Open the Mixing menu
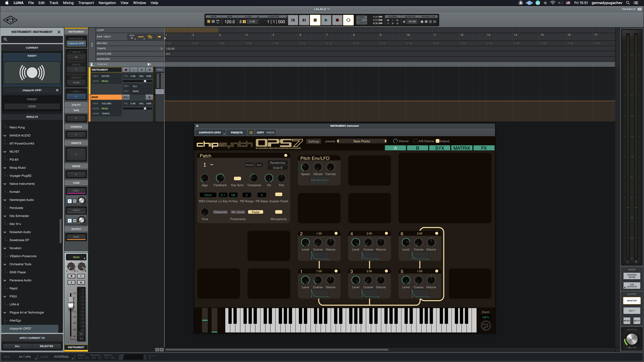644x362 pixels. coord(68,3)
